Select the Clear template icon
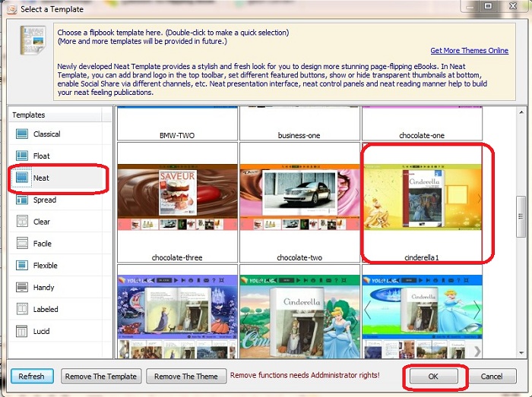This screenshot has width=532, height=397. tap(22, 221)
